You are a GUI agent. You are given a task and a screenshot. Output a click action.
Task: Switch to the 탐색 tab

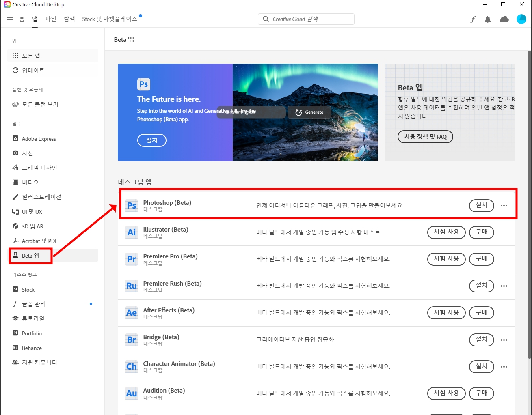pos(69,19)
